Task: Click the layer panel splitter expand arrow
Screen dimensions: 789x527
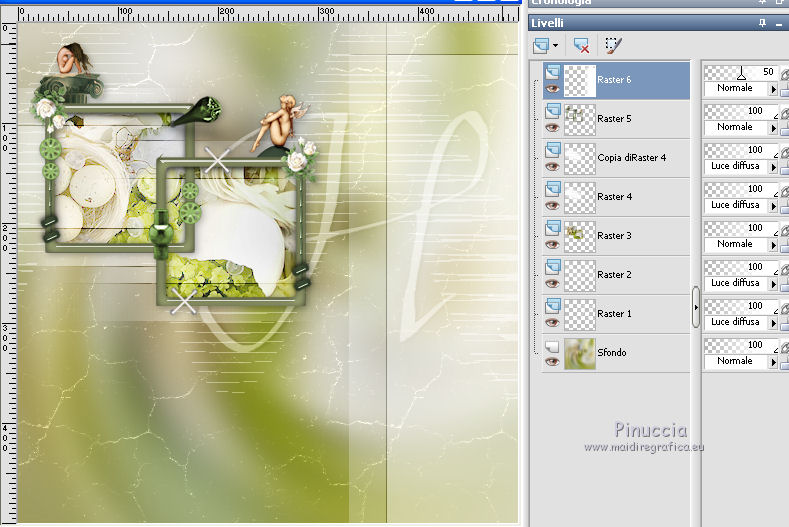Action: click(696, 307)
